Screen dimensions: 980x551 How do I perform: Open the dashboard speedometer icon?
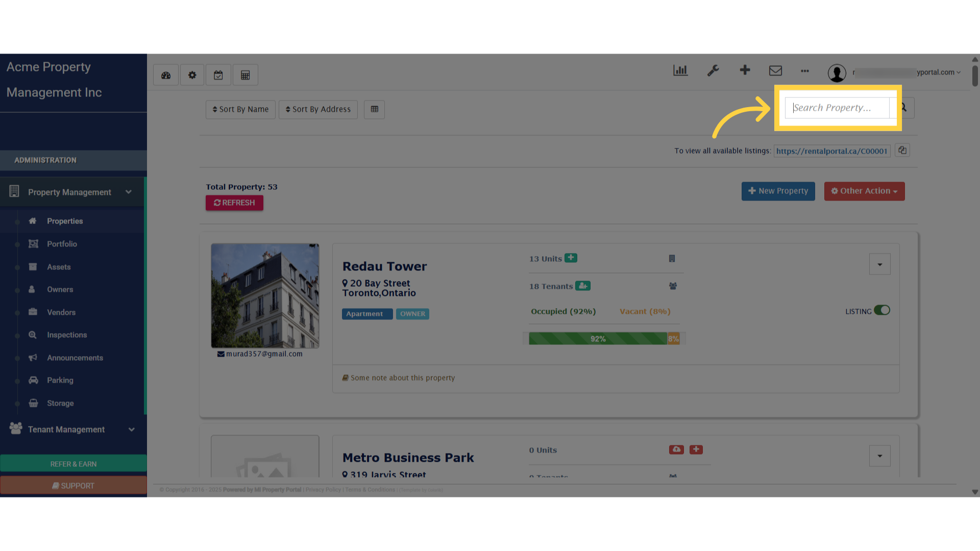[x=166, y=75]
